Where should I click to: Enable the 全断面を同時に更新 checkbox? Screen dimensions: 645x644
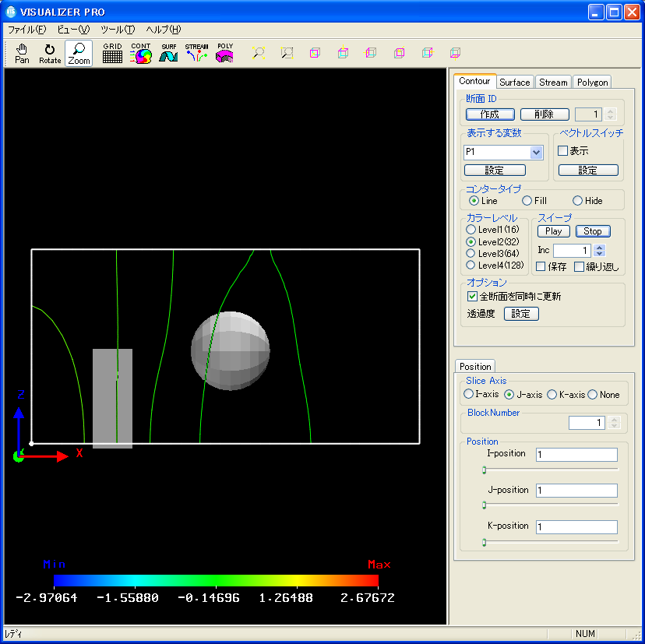click(472, 296)
